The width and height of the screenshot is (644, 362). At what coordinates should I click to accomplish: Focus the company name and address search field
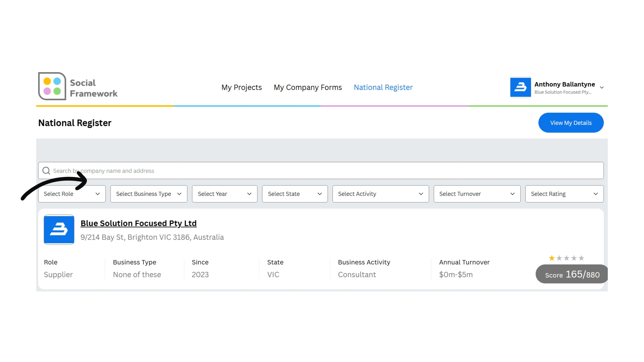tap(321, 171)
